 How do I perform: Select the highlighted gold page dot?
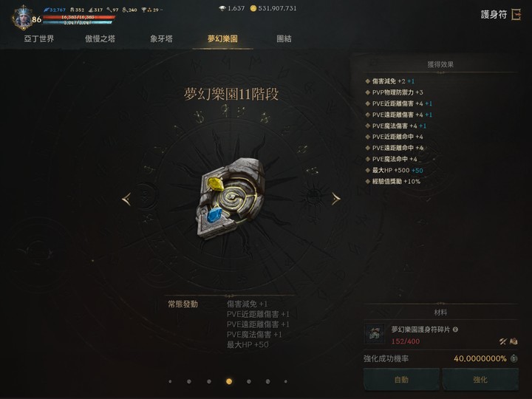coord(229,382)
